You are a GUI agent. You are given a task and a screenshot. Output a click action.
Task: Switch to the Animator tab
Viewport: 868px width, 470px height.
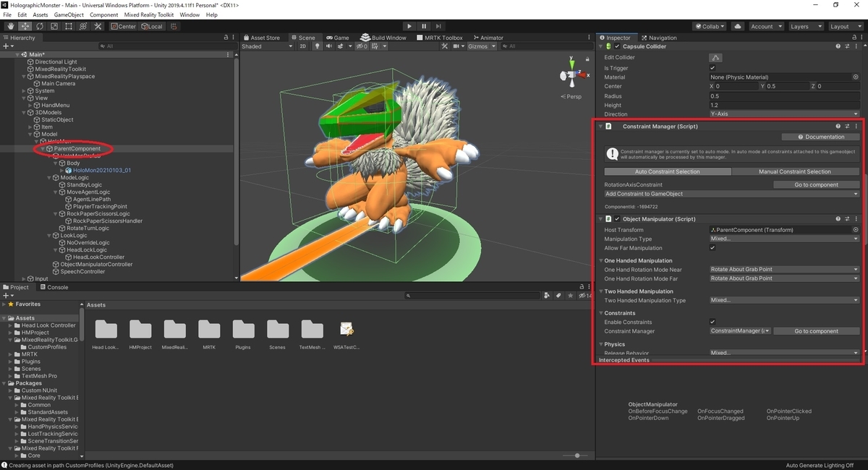[488, 38]
